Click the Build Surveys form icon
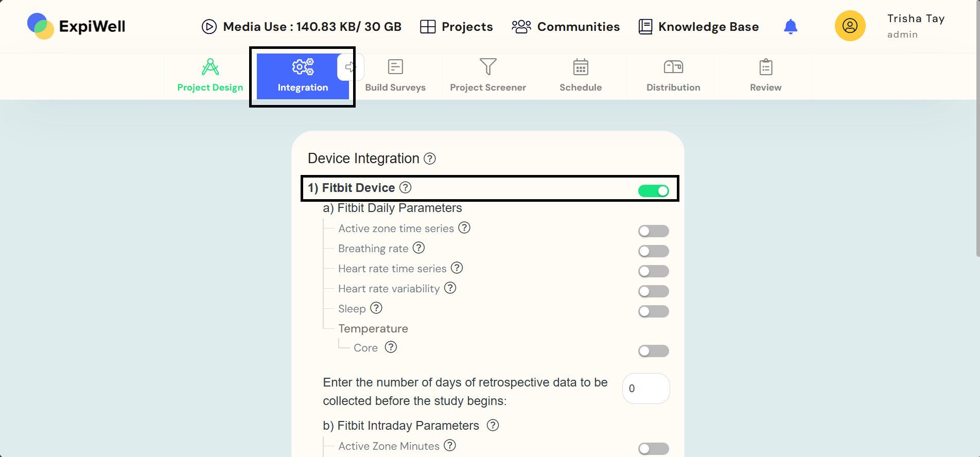Image resolution: width=980 pixels, height=457 pixels. tap(395, 67)
